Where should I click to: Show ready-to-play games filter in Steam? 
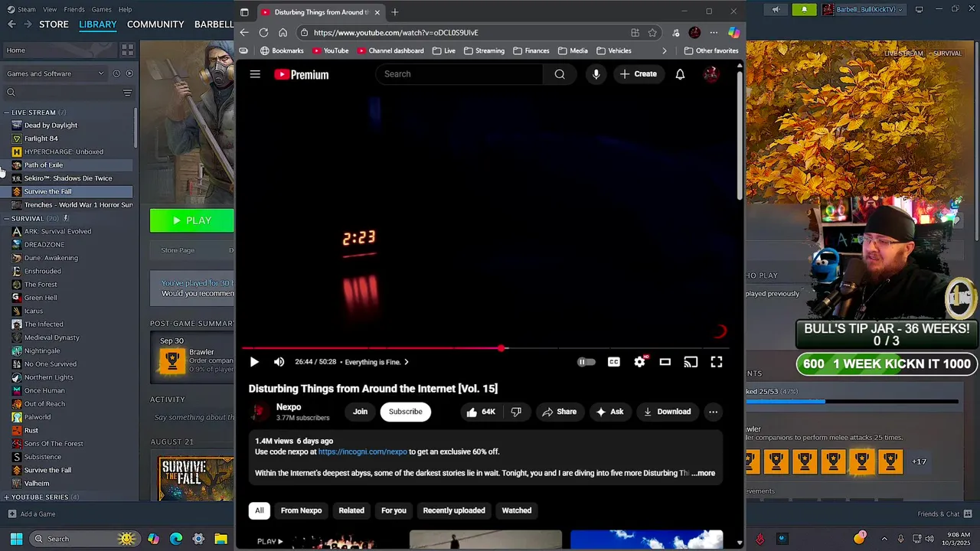[x=129, y=73]
